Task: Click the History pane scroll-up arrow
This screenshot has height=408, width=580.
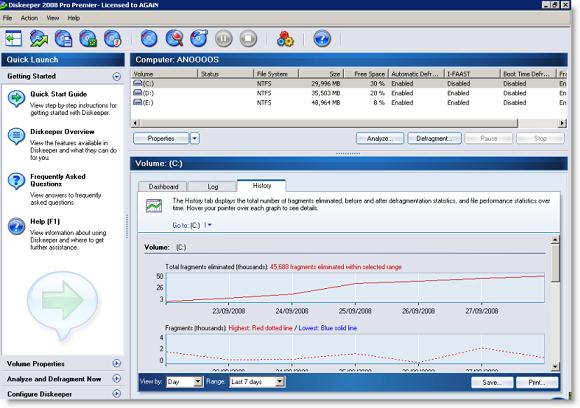Action: [x=555, y=240]
